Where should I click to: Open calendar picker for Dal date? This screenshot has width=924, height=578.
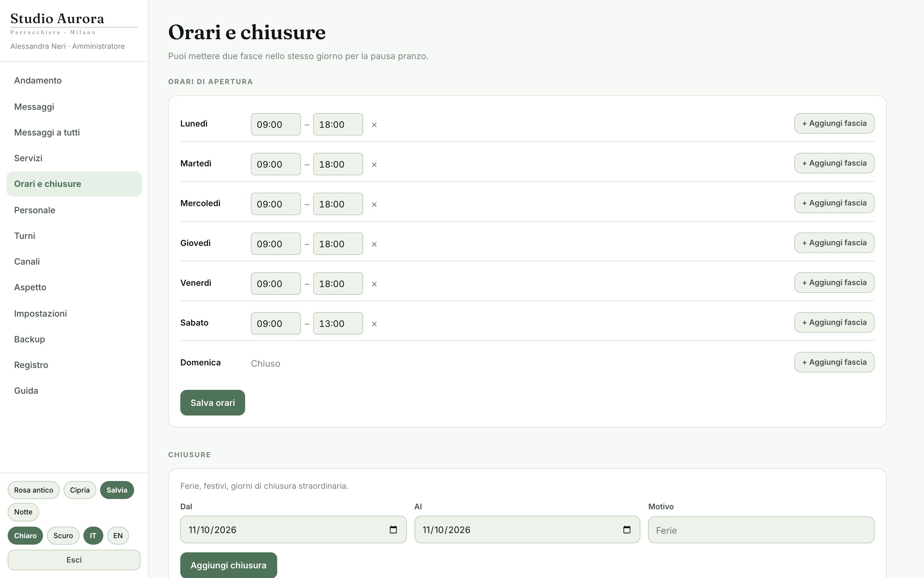tap(393, 530)
